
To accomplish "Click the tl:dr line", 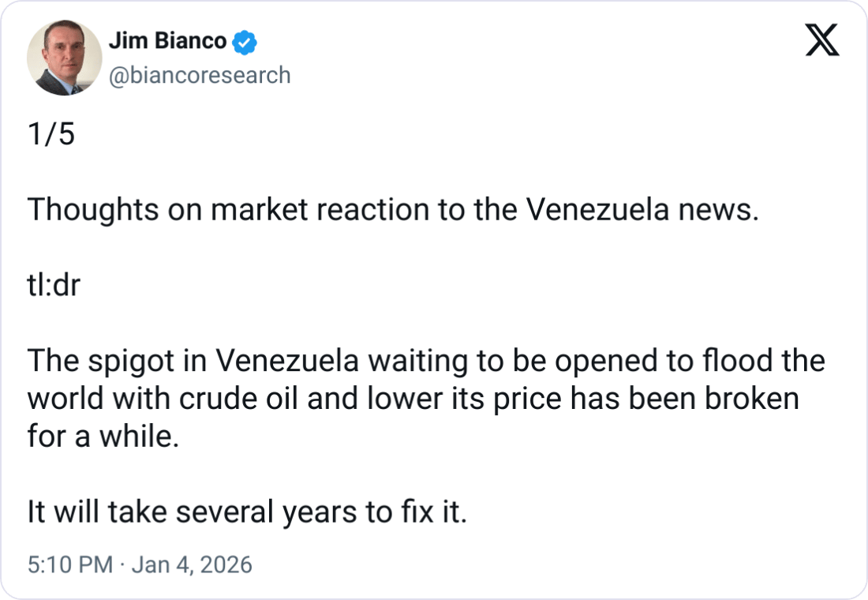I will coord(54,285).
